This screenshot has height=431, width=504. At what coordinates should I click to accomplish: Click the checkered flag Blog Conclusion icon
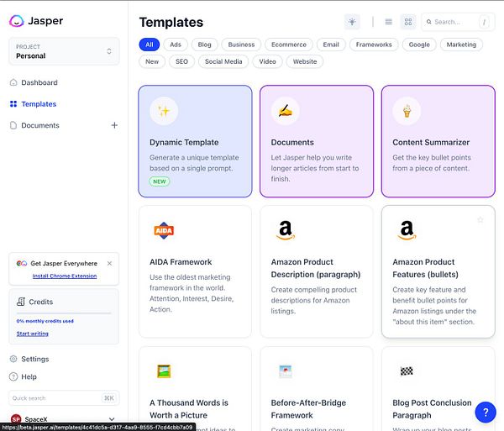(x=407, y=371)
